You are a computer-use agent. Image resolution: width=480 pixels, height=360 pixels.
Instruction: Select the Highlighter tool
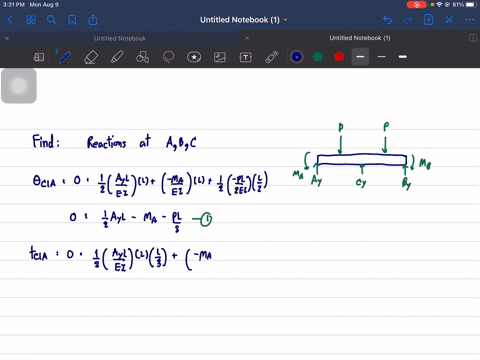[117, 57]
